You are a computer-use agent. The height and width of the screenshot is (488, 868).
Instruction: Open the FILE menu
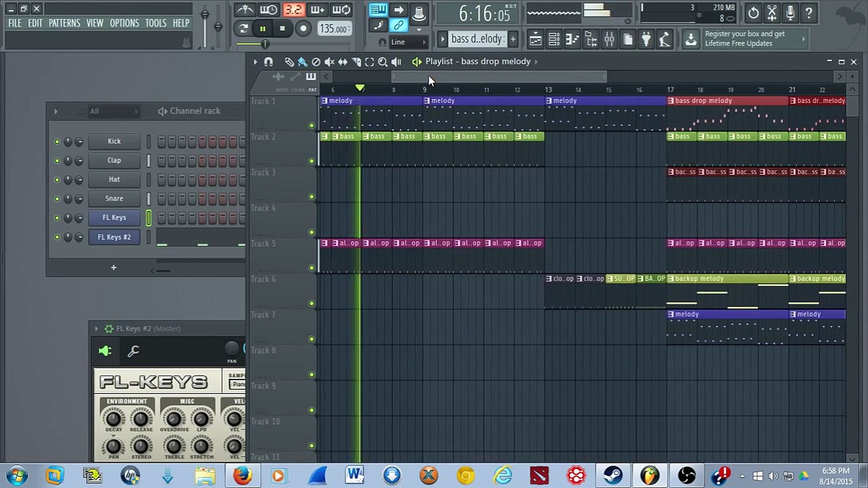click(14, 23)
